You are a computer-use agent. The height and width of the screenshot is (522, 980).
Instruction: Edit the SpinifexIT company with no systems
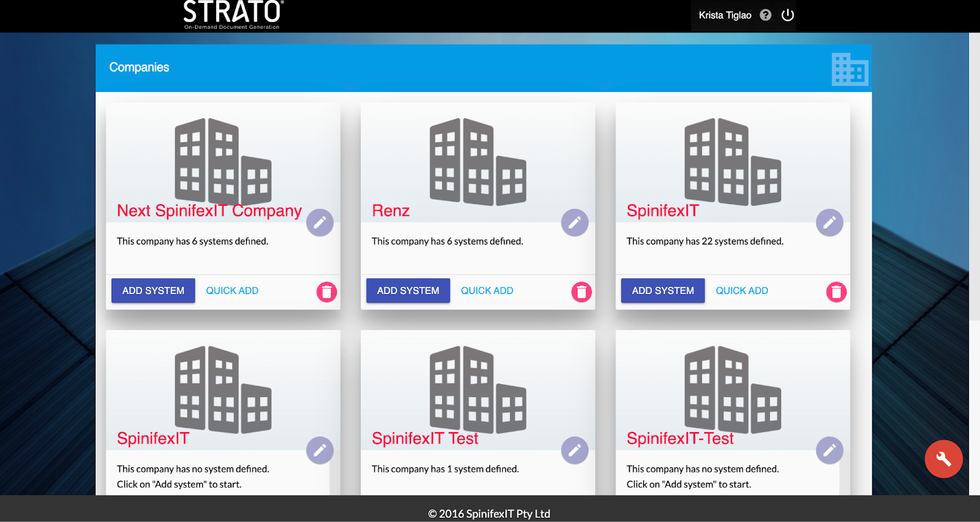320,450
